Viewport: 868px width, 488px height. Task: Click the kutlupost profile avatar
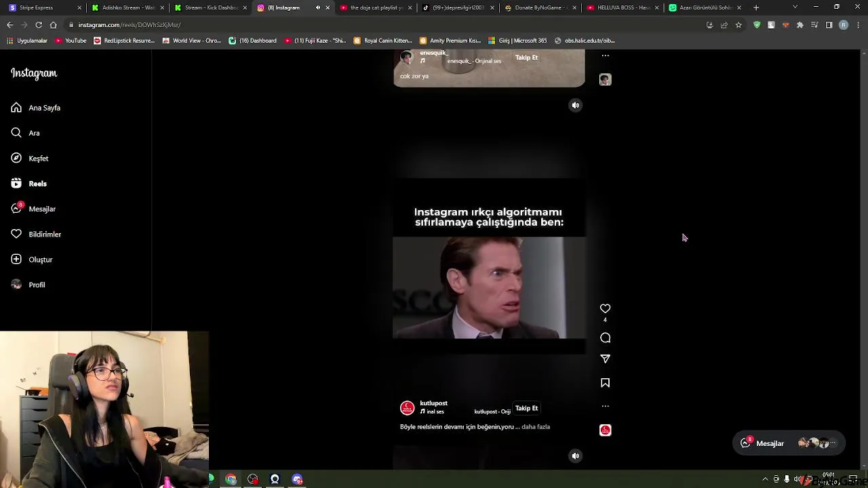pyautogui.click(x=407, y=407)
